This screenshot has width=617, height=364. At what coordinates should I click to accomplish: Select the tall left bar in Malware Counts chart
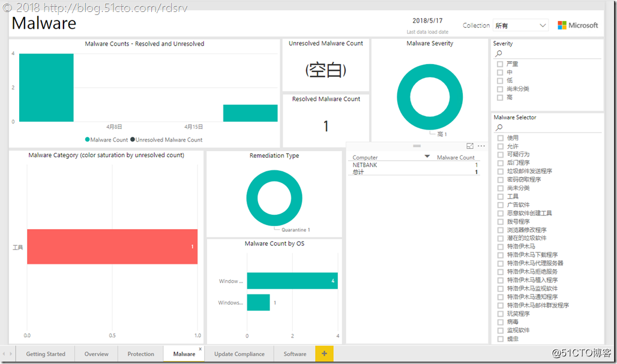point(46,88)
